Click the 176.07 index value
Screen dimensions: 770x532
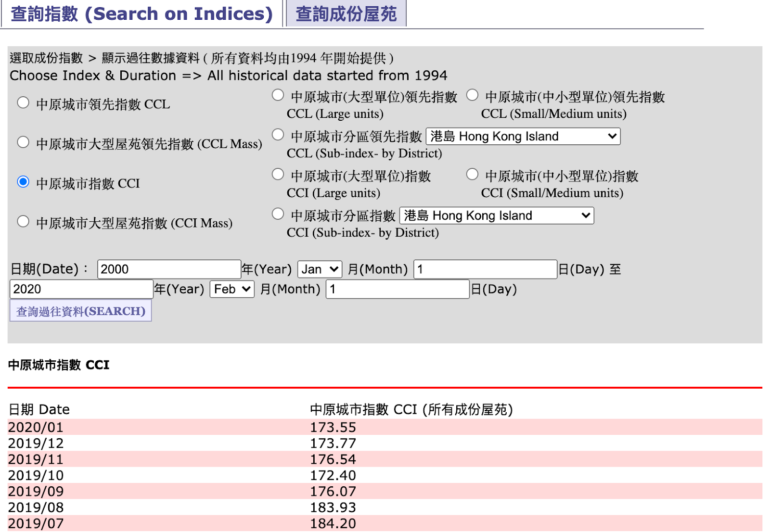pyautogui.click(x=333, y=491)
